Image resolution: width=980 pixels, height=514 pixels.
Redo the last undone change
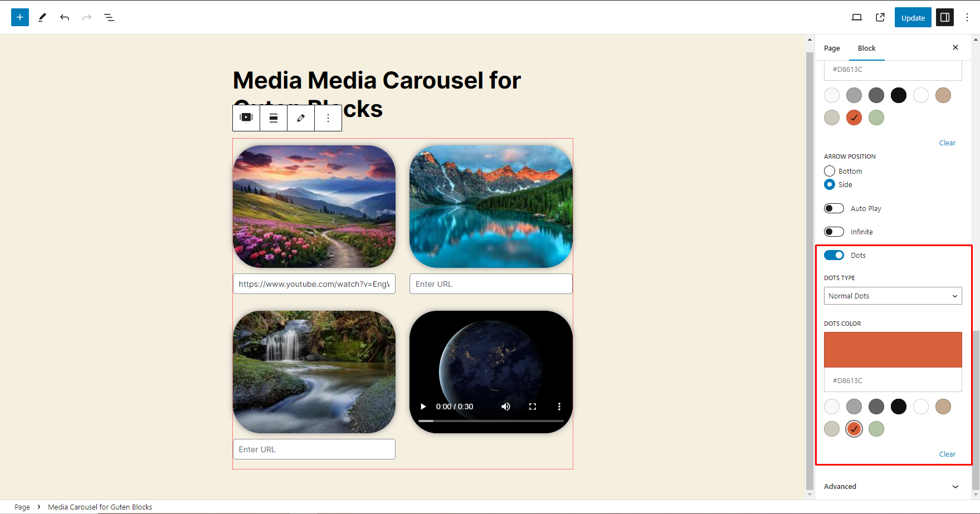(x=87, y=17)
